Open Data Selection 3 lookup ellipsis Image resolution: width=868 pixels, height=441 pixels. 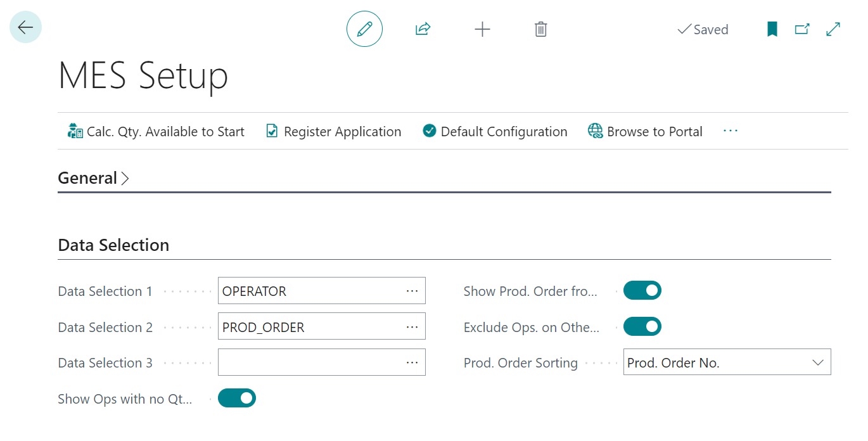point(412,362)
